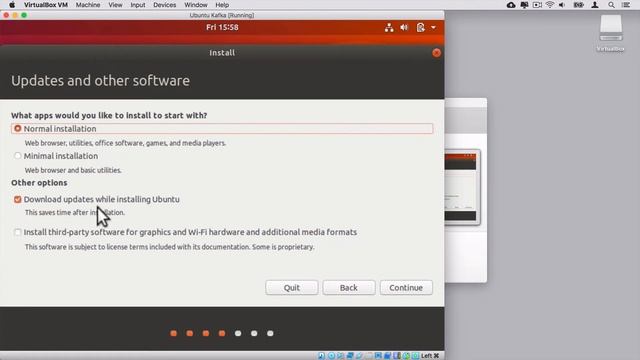Open the Apple menu

point(12,5)
